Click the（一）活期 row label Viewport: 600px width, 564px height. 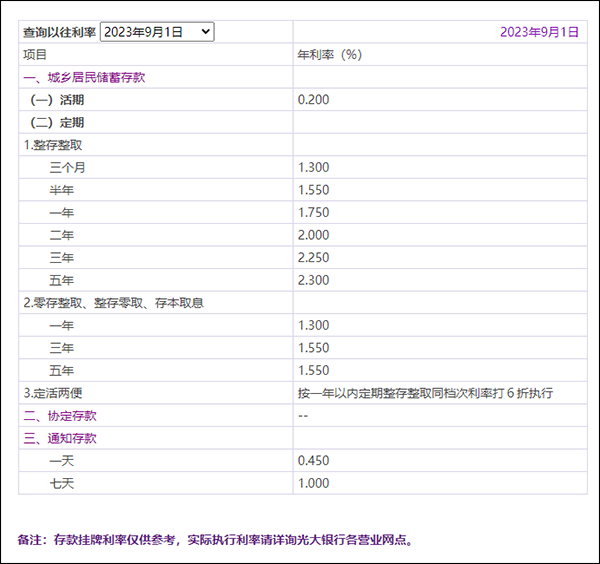pos(57,99)
